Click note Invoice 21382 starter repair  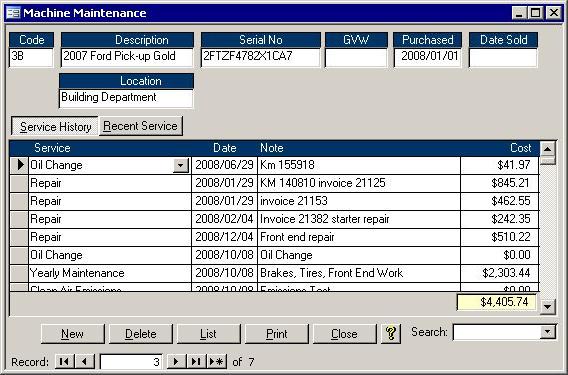tap(359, 220)
